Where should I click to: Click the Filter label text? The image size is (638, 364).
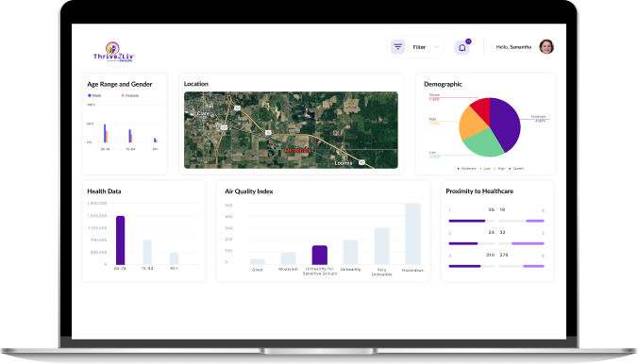(x=419, y=47)
